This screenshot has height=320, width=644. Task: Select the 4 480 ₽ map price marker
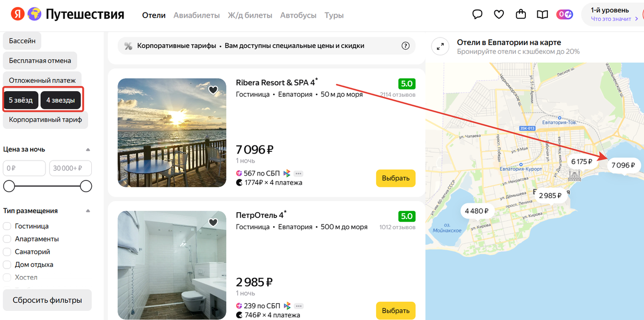[x=477, y=211]
